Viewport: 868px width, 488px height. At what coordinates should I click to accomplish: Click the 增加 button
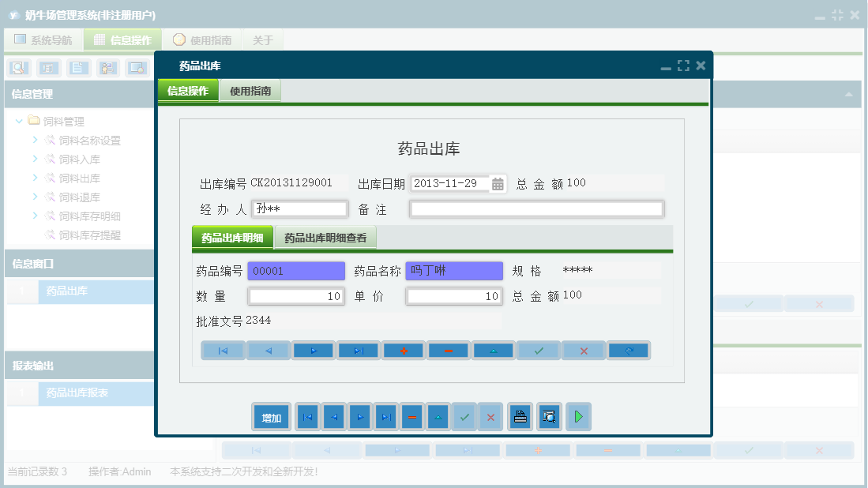(x=271, y=416)
